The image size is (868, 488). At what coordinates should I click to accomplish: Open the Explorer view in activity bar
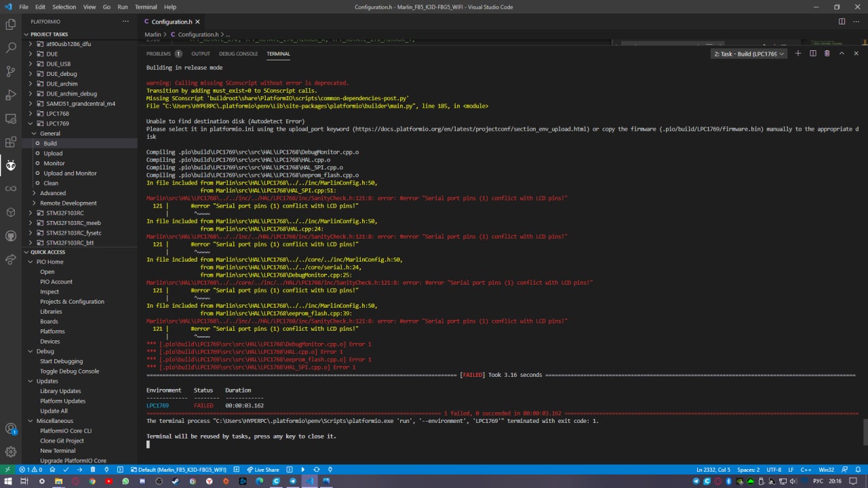[x=11, y=24]
